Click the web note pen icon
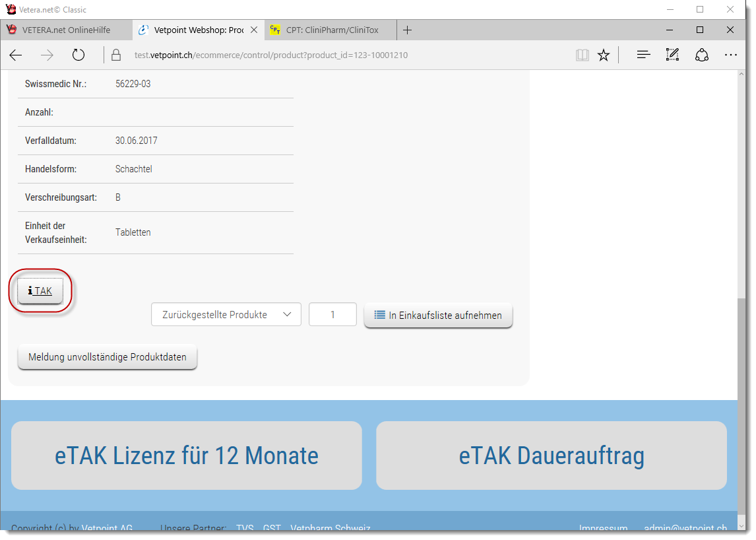The width and height of the screenshot is (756, 540). coord(672,55)
